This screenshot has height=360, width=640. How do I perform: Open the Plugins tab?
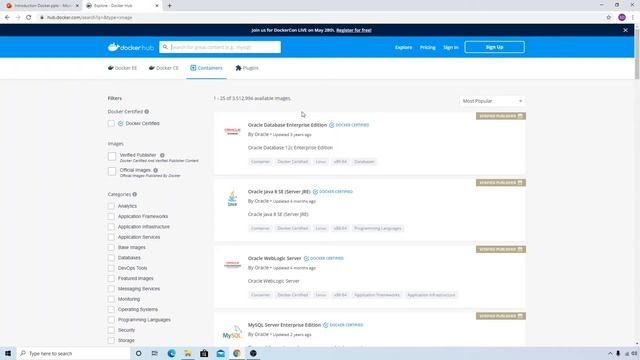pos(247,68)
